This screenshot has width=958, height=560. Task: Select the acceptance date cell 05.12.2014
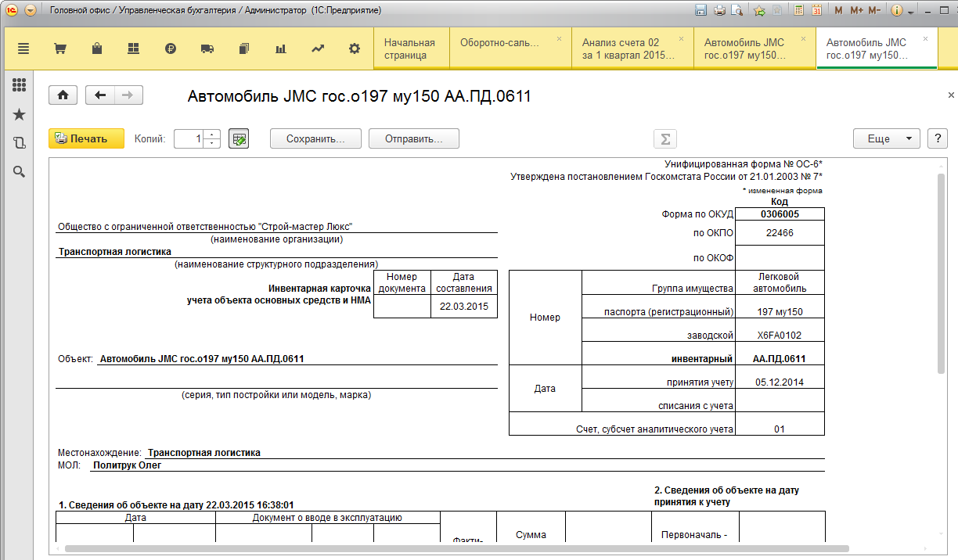point(780,382)
